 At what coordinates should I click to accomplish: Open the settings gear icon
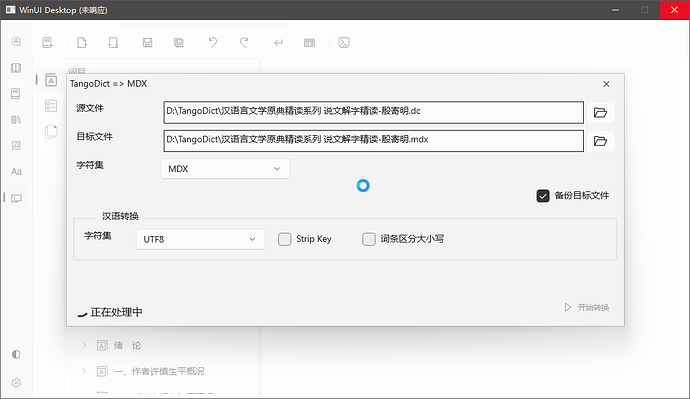[16, 383]
